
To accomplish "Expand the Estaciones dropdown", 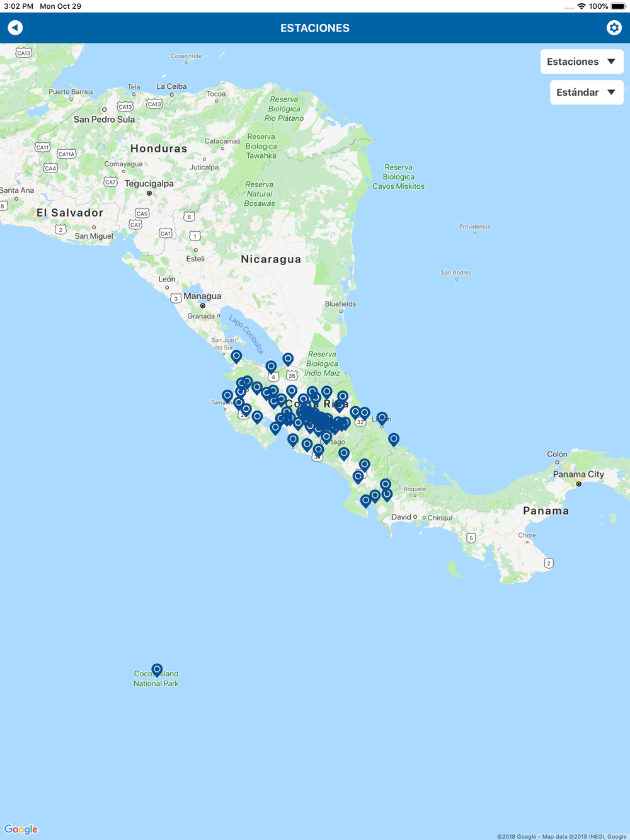I will pyautogui.click(x=581, y=62).
